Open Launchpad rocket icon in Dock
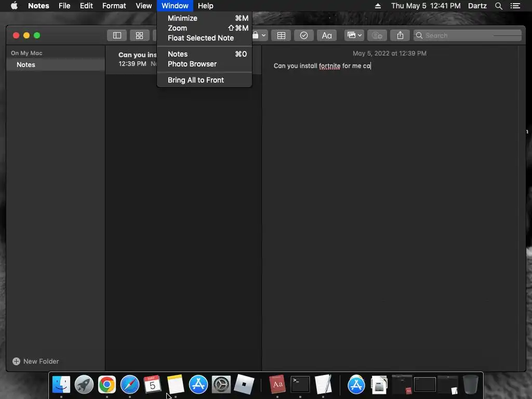Image resolution: width=532 pixels, height=399 pixels. click(x=84, y=384)
